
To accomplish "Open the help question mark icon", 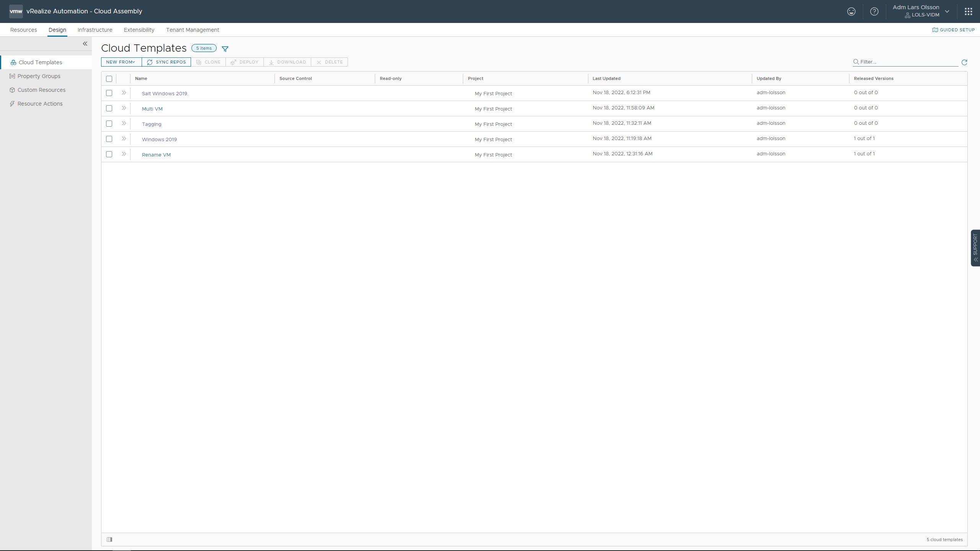I will click(874, 11).
